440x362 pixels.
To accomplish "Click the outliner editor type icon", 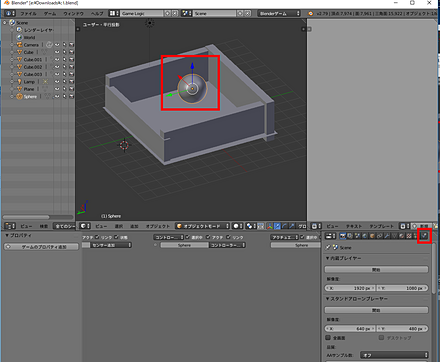I will coord(9,226).
